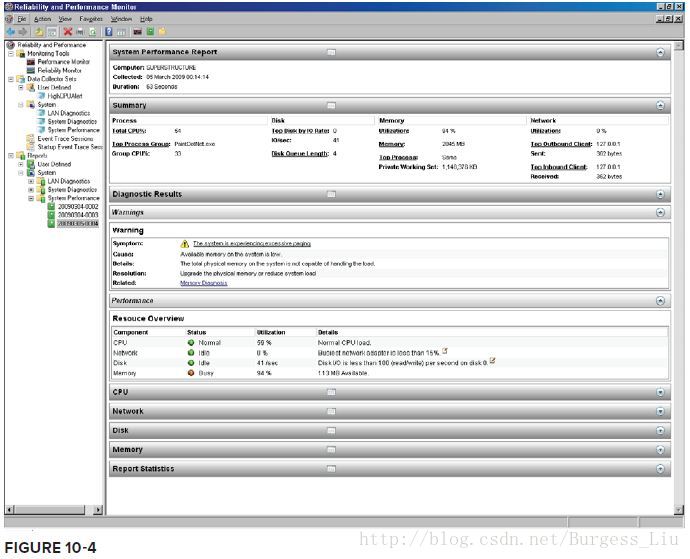Click the tree pane's left scroll arrow
This screenshot has height=559, width=690.
coord(9,510)
